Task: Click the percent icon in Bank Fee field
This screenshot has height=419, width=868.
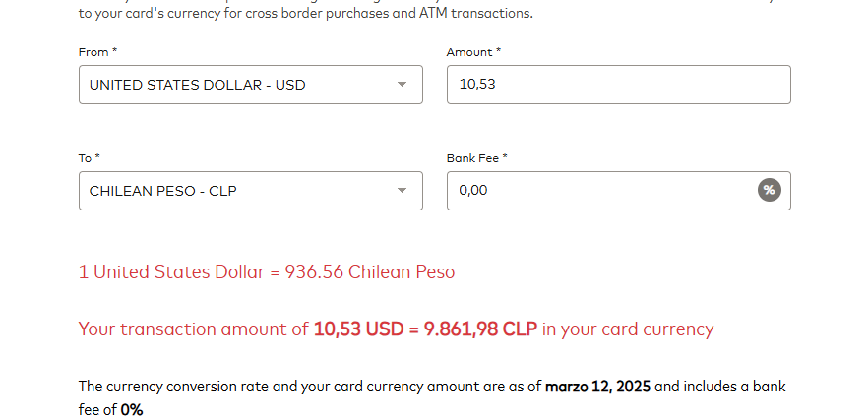Action: [x=770, y=191]
